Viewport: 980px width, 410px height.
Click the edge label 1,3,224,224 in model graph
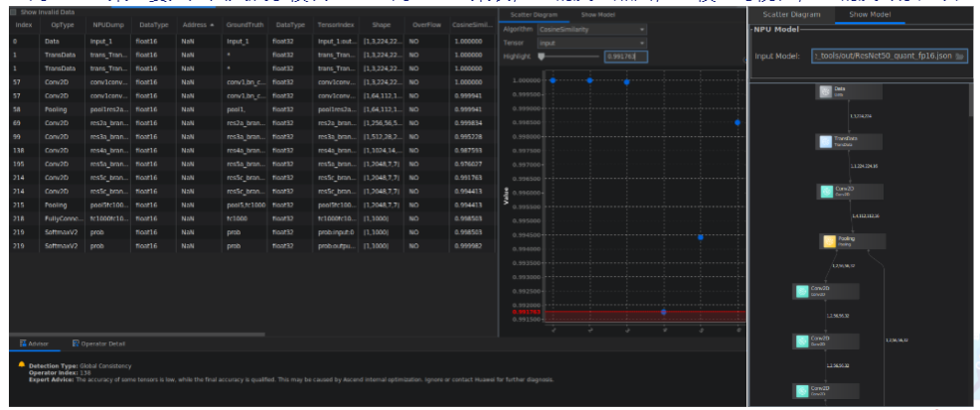[x=860, y=117]
